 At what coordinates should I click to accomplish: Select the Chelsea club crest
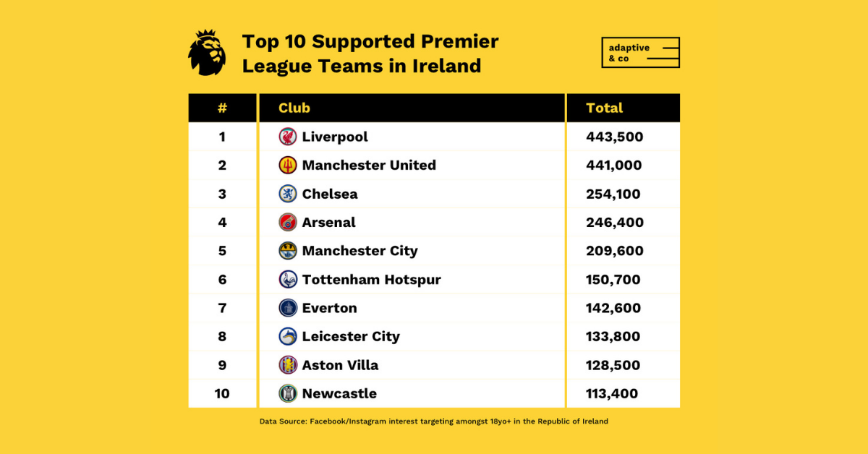pos(288,194)
